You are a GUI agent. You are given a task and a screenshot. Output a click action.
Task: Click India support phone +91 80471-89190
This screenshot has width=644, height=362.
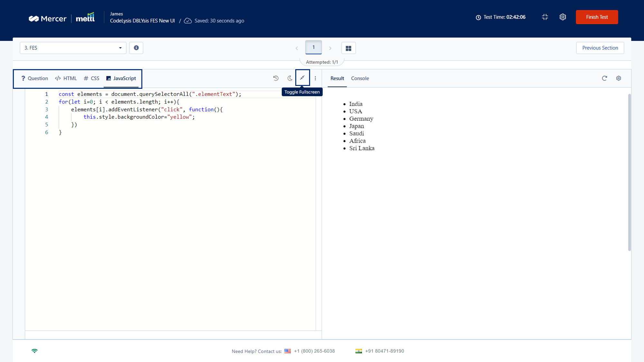pos(384,351)
